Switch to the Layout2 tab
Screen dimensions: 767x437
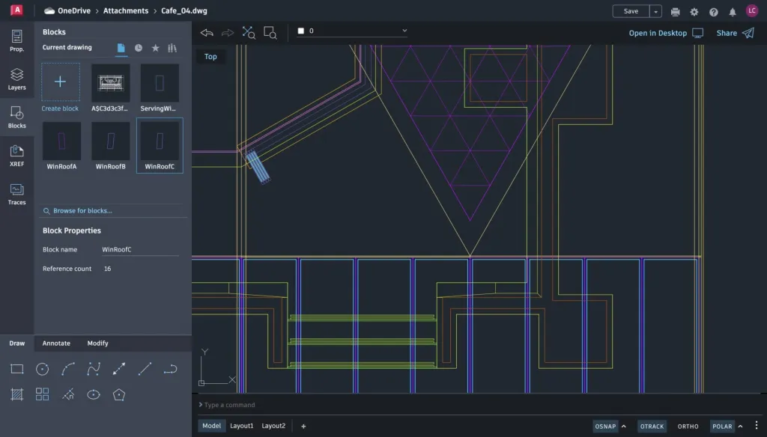273,426
